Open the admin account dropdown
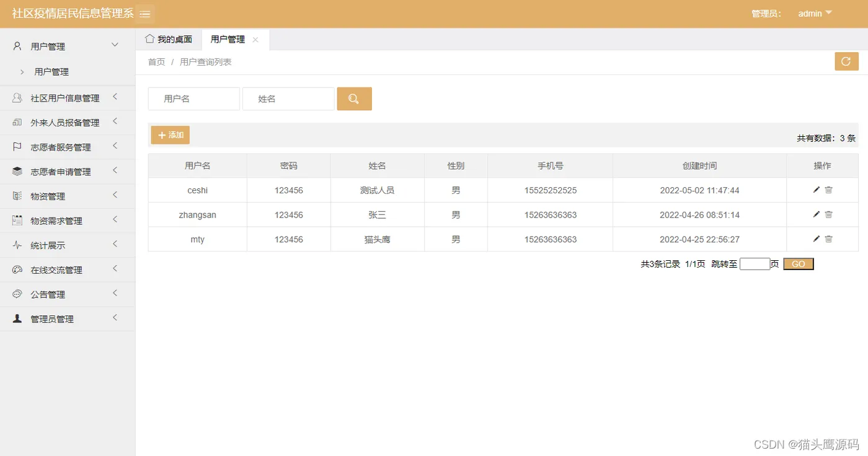The height and width of the screenshot is (456, 868). [815, 13]
